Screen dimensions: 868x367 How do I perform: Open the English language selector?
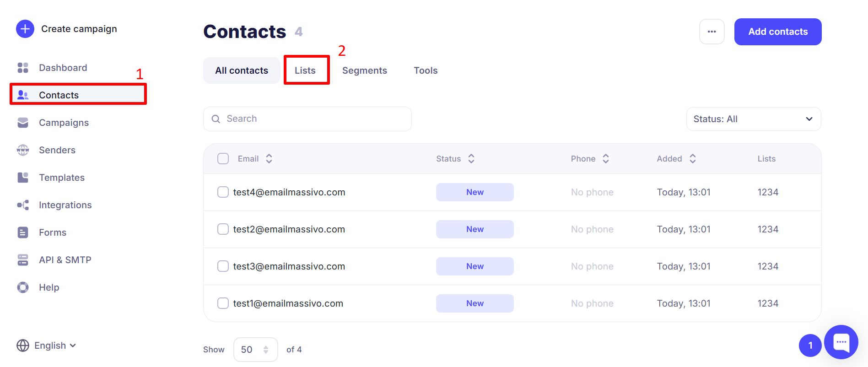click(x=46, y=345)
